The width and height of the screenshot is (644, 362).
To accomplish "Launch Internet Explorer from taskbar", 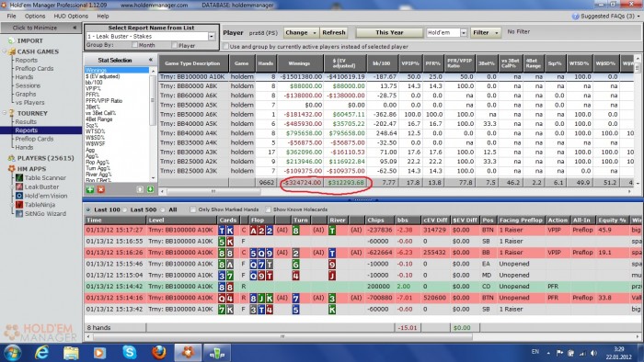I will [41, 353].
